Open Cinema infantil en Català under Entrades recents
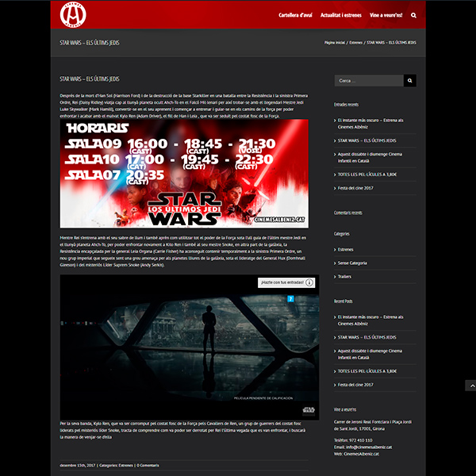Image resolution: width=476 pixels, height=476 pixels. tap(370, 158)
